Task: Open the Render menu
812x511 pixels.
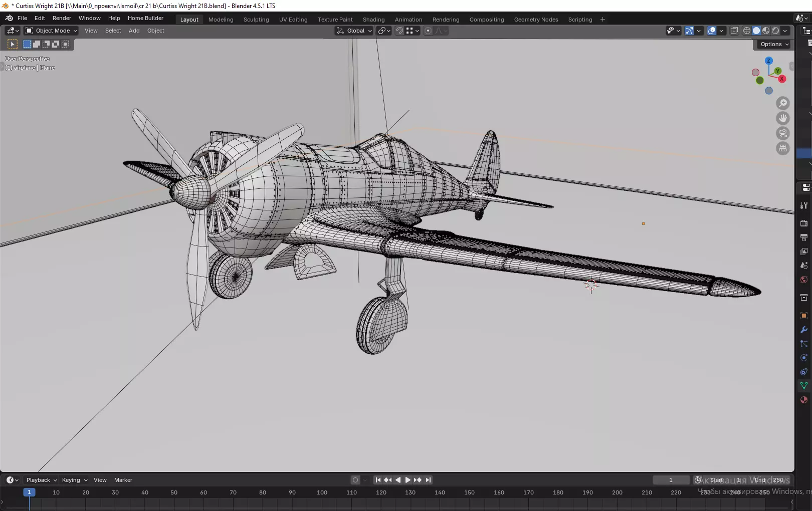Action: 62,18
